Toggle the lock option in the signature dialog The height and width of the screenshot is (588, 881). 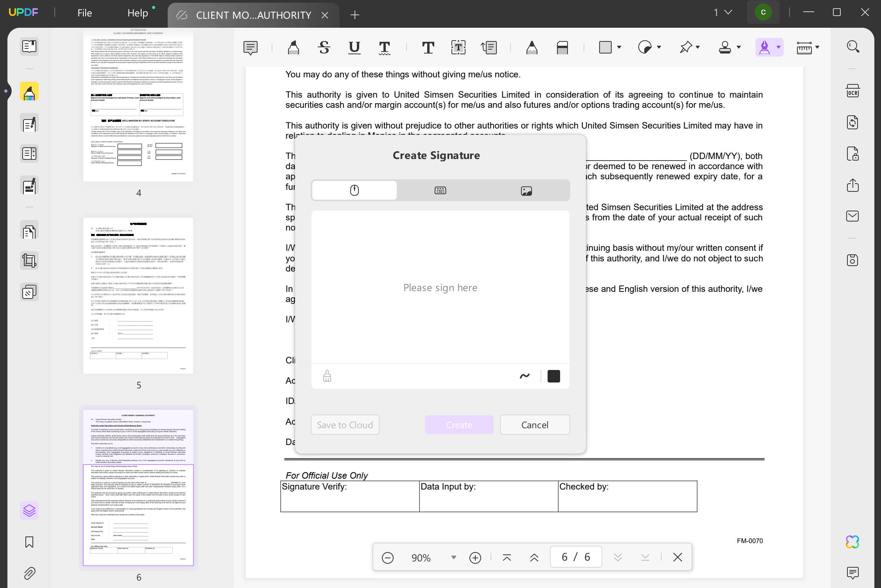pyautogui.click(x=326, y=376)
